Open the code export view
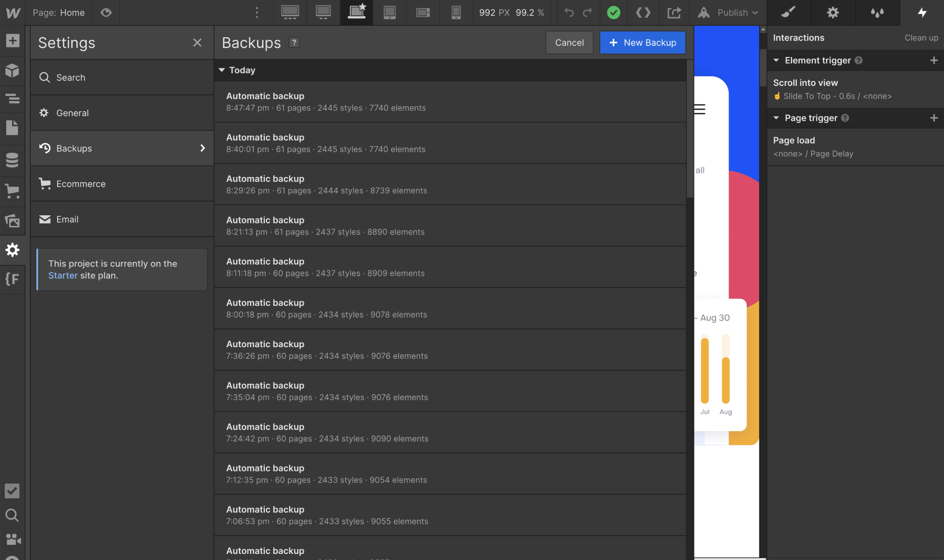944x560 pixels. [x=643, y=13]
